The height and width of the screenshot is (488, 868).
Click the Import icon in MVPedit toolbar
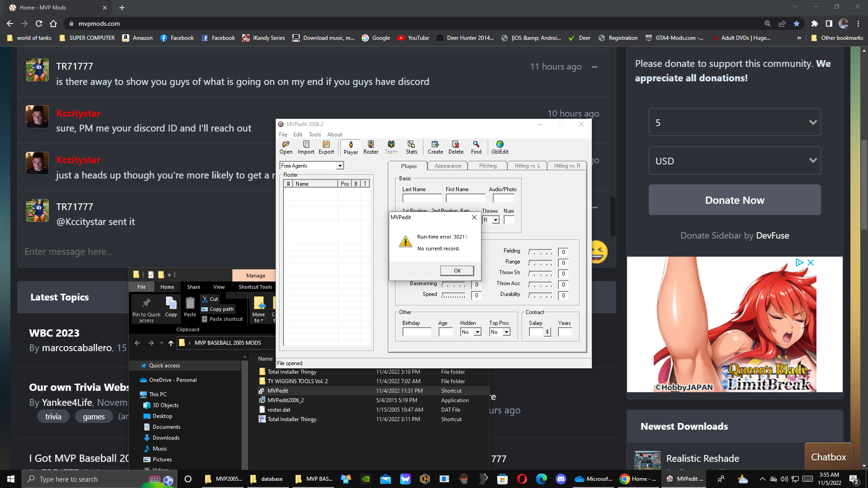pyautogui.click(x=306, y=147)
